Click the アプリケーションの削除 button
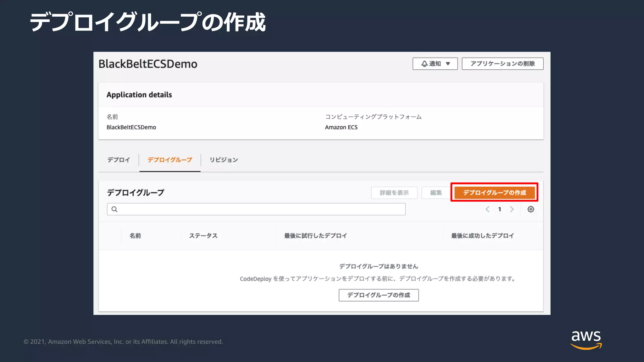The image size is (644, 362). [502, 63]
